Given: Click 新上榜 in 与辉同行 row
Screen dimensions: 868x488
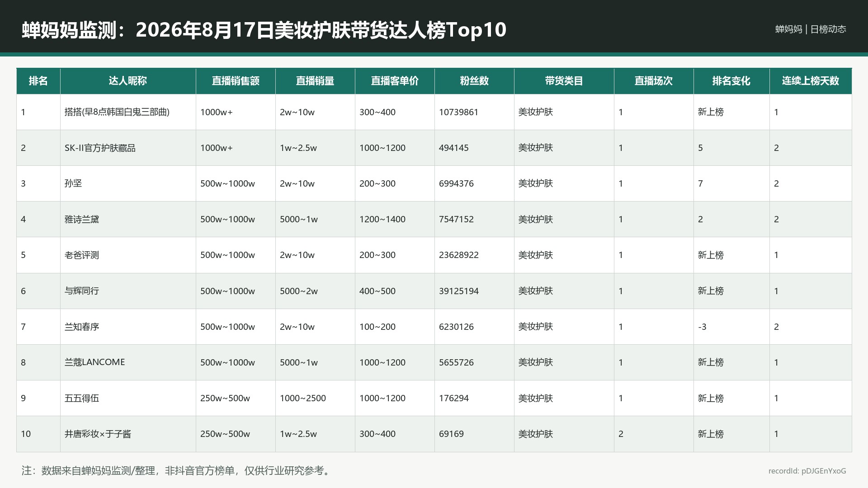Looking at the screenshot, I should point(711,291).
